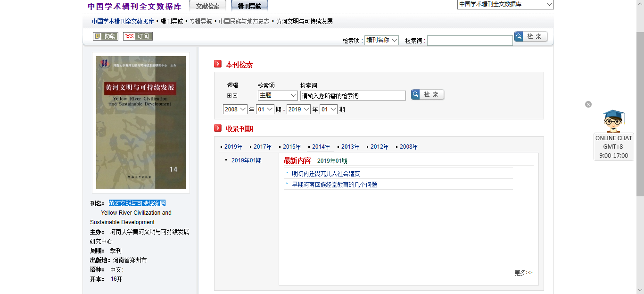Open the 检索项 辑刊名称 dropdown

click(381, 41)
